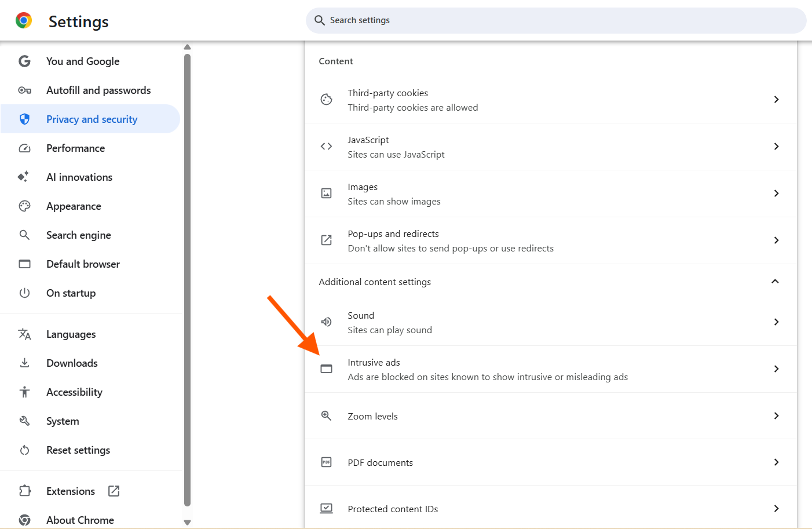Click the Chrome logo icon

[24, 21]
